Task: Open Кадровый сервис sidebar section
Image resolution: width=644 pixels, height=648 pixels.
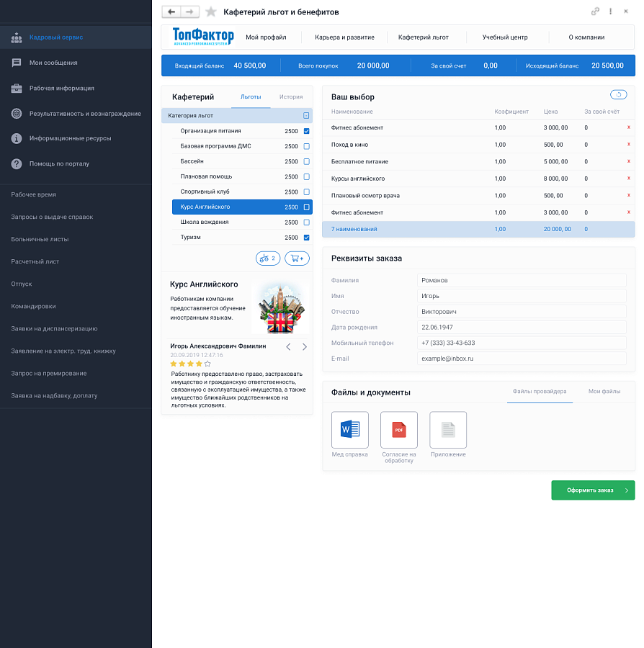Action: pyautogui.click(x=76, y=37)
